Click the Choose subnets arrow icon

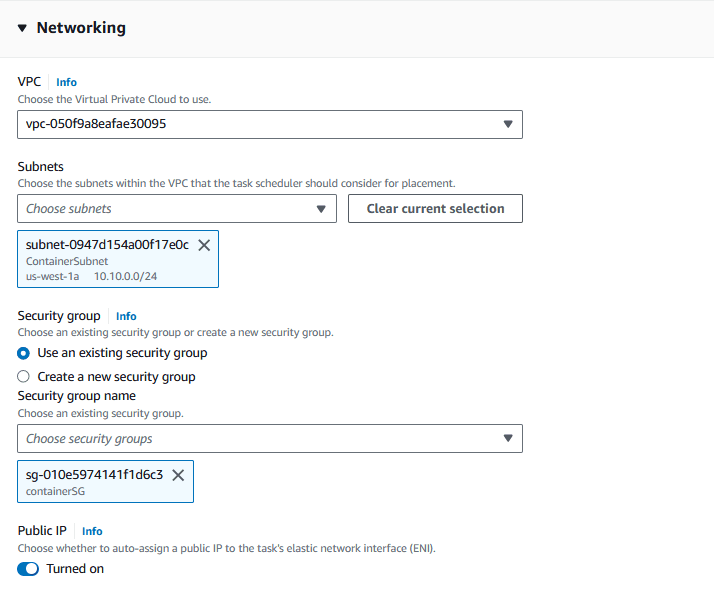pyautogui.click(x=321, y=209)
